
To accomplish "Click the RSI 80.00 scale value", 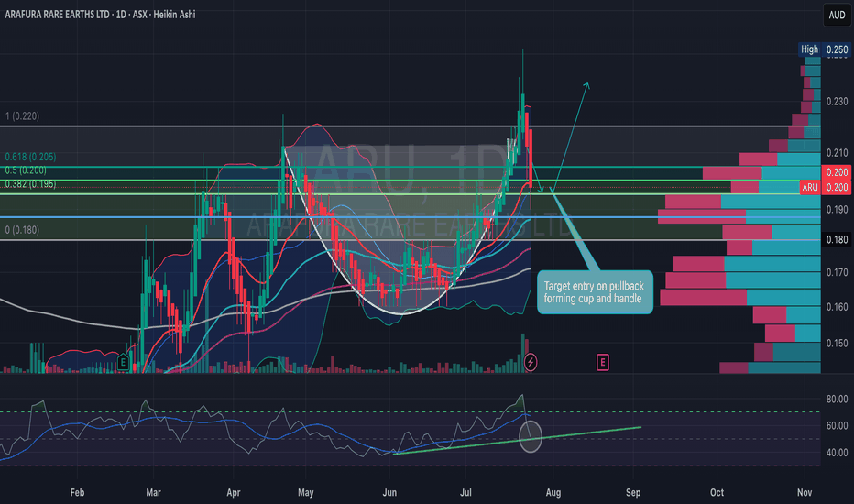I will [837, 399].
